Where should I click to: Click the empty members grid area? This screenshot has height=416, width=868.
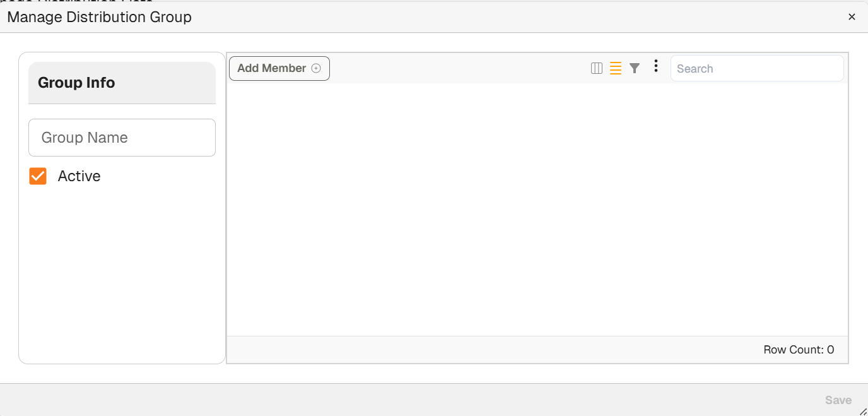pyautogui.click(x=536, y=208)
